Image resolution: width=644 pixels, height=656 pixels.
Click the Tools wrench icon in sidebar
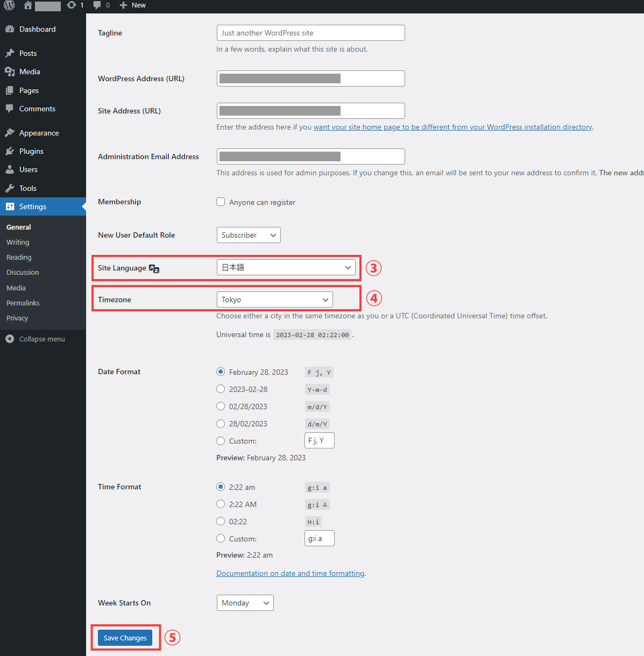10,188
